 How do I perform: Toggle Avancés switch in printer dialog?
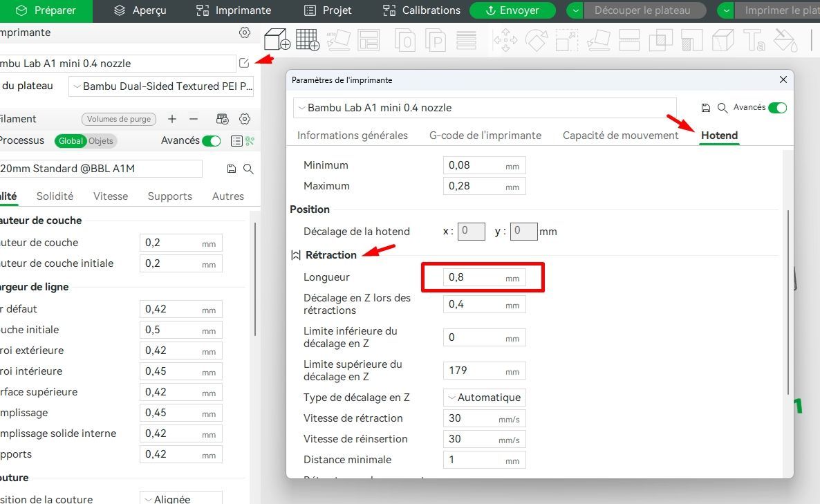coord(778,108)
